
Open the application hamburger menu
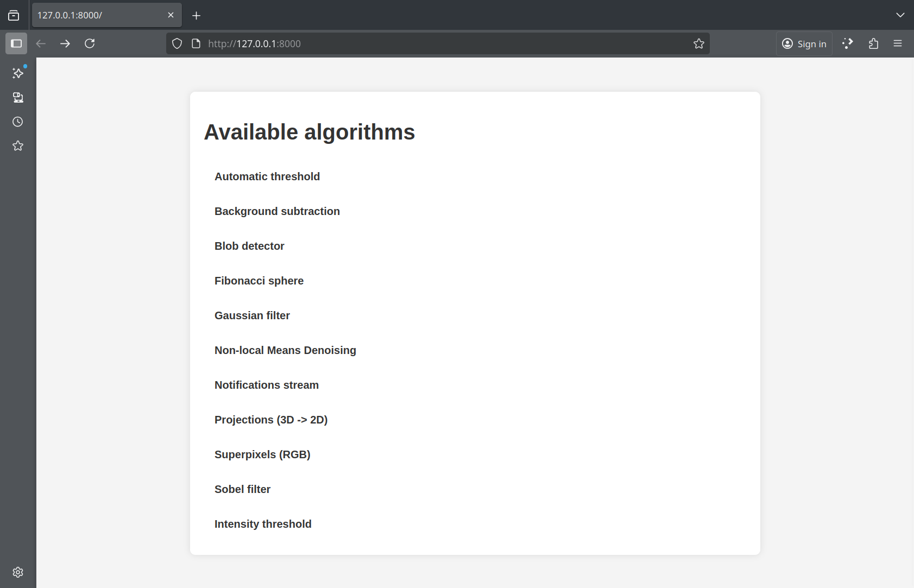(x=899, y=43)
